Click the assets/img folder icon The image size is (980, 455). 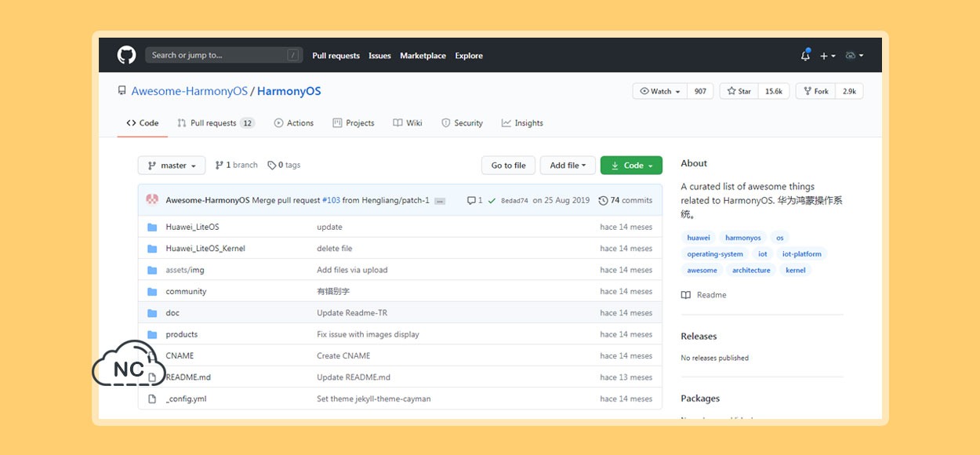pos(152,270)
